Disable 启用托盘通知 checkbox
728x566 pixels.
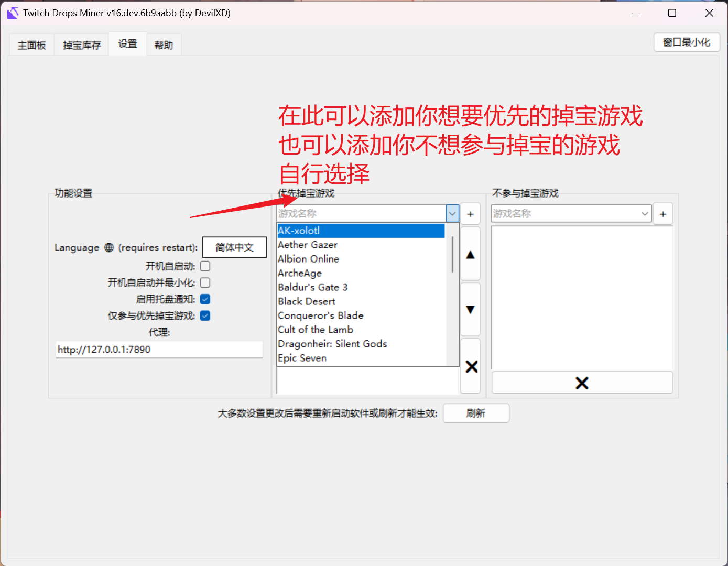click(205, 299)
